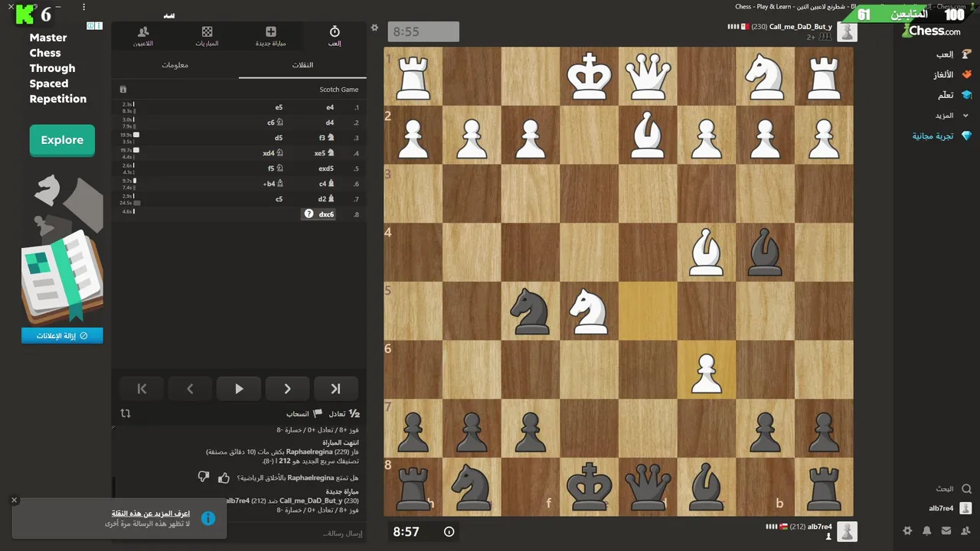Click the Explore button in the ad
The height and width of the screenshot is (551, 980).
tap(62, 140)
